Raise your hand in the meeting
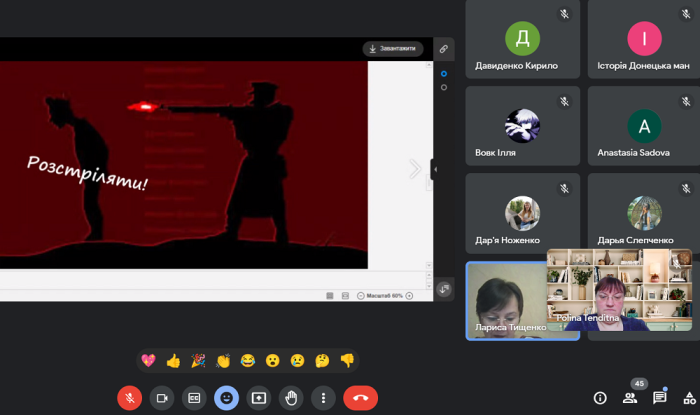The height and width of the screenshot is (415, 700). tap(291, 397)
